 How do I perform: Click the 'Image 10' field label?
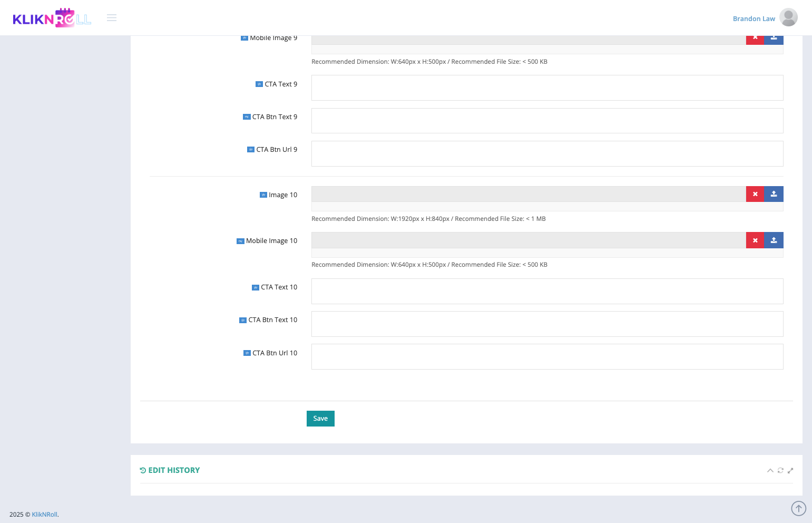pyautogui.click(x=283, y=195)
